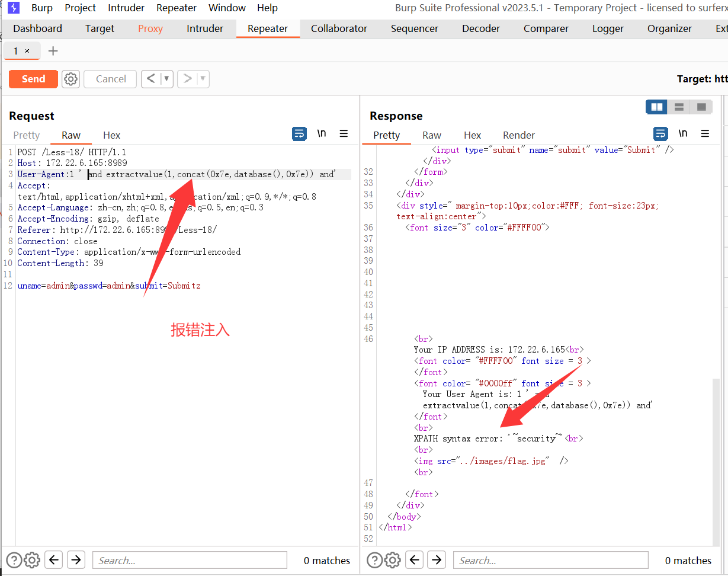Select Raw view in Response panel

[x=432, y=135]
